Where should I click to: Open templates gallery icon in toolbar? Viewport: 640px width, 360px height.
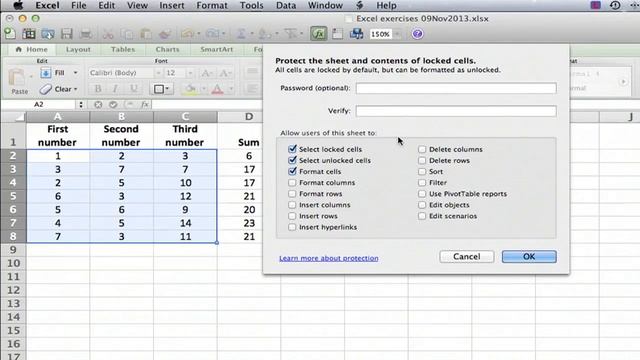click(29, 34)
